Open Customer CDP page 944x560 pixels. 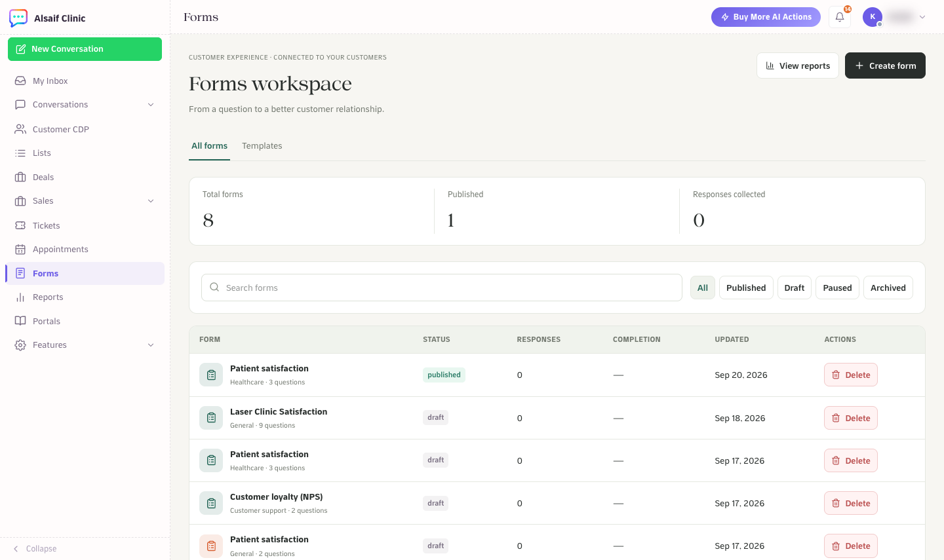click(85, 129)
